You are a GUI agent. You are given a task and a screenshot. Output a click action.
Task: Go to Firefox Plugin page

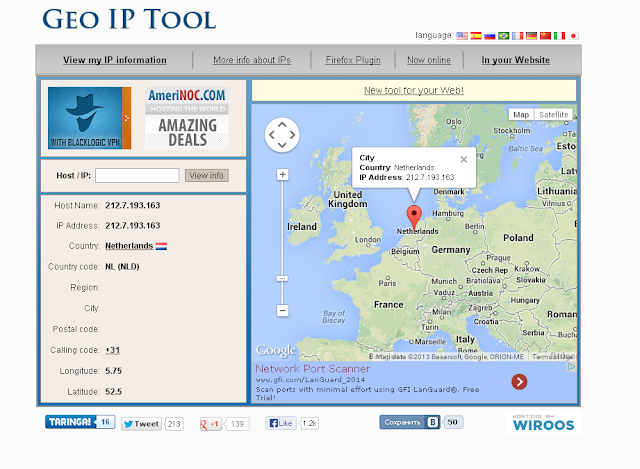(x=353, y=60)
